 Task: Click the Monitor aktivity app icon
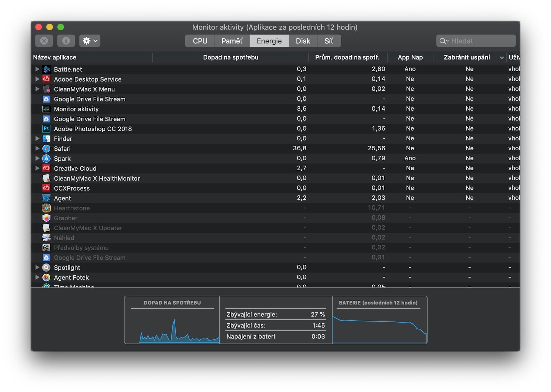46,109
